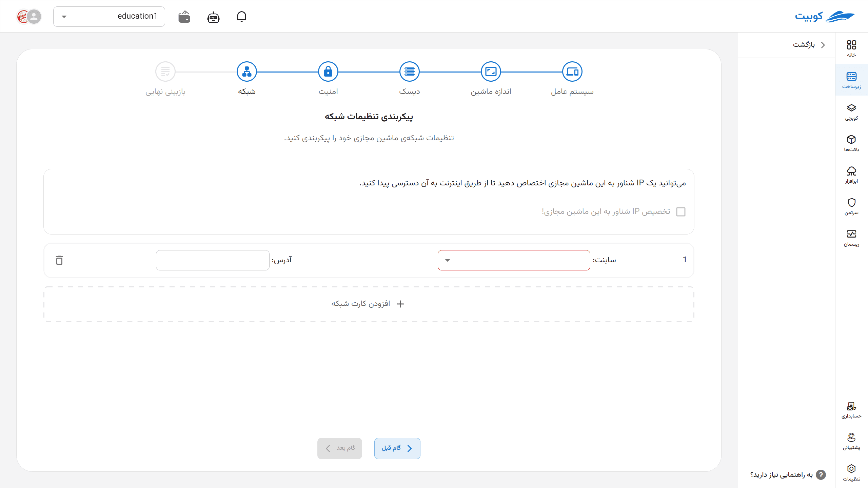Image resolution: width=868 pixels, height=488 pixels.
Task: Go to the امنیت step icon
Action: 328,72
